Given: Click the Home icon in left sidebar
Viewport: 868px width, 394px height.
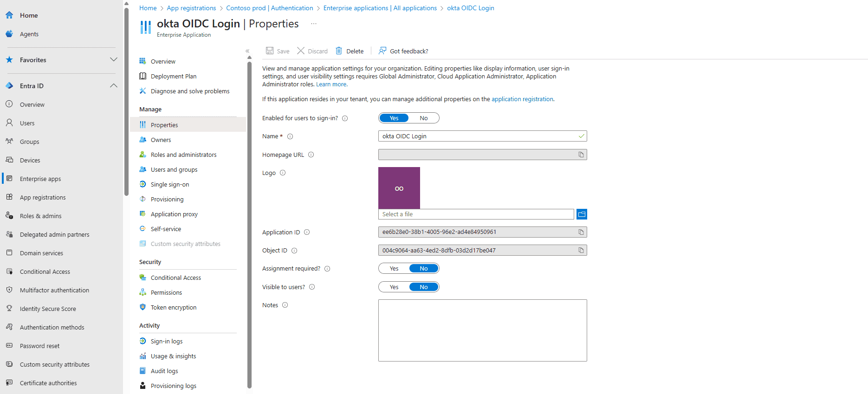Looking at the screenshot, I should click(x=9, y=15).
